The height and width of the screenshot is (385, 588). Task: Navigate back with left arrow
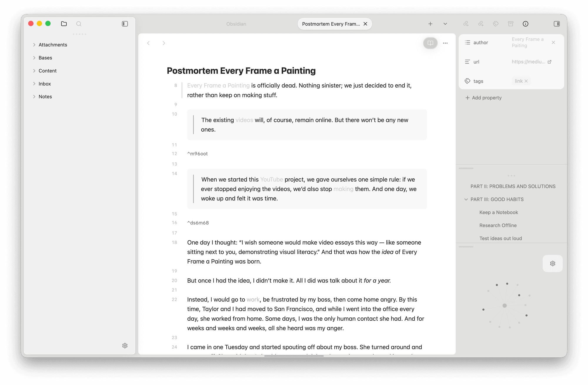[x=148, y=43]
